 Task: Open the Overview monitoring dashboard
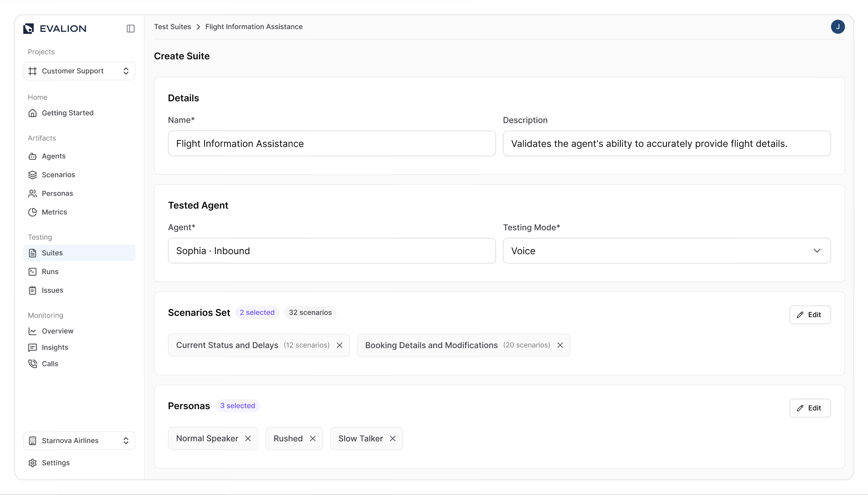pyautogui.click(x=57, y=331)
